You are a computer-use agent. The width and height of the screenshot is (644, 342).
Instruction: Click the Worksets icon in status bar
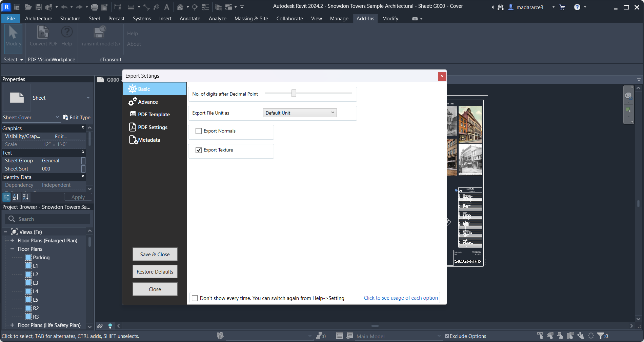220,336
